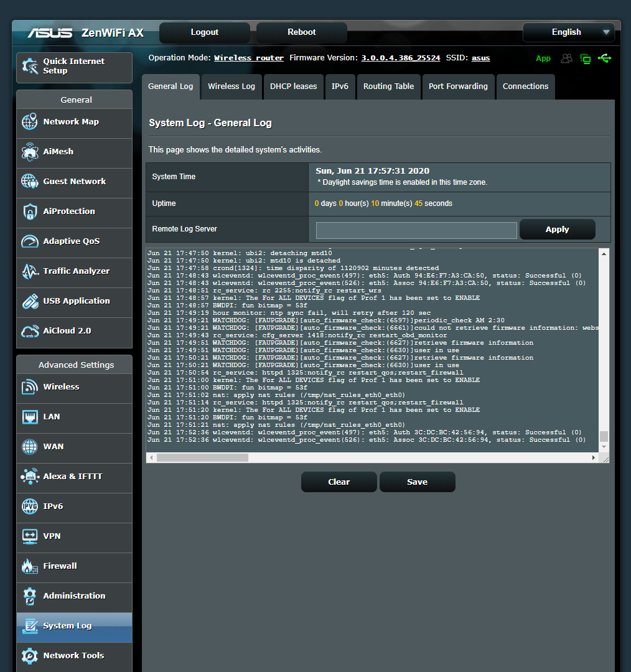Viewport: 631px width, 672px height.
Task: Click the log scroll left arrow
Action: pyautogui.click(x=151, y=458)
